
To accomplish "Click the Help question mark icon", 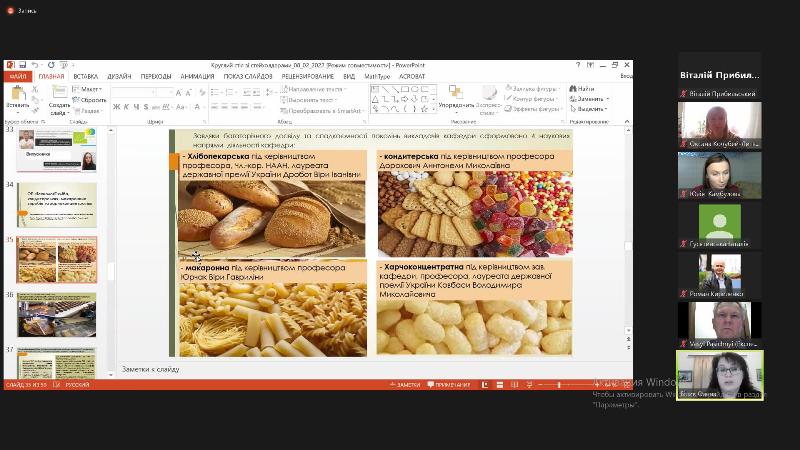I will tap(578, 65).
